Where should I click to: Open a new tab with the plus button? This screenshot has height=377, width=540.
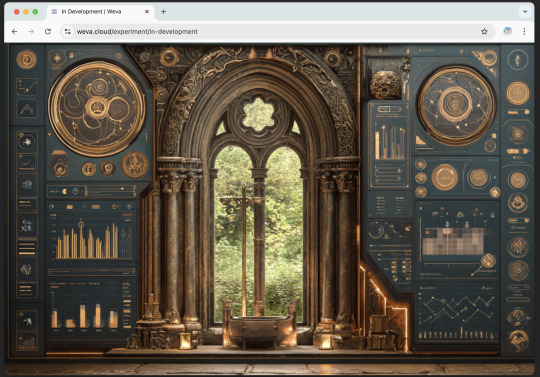pos(164,11)
